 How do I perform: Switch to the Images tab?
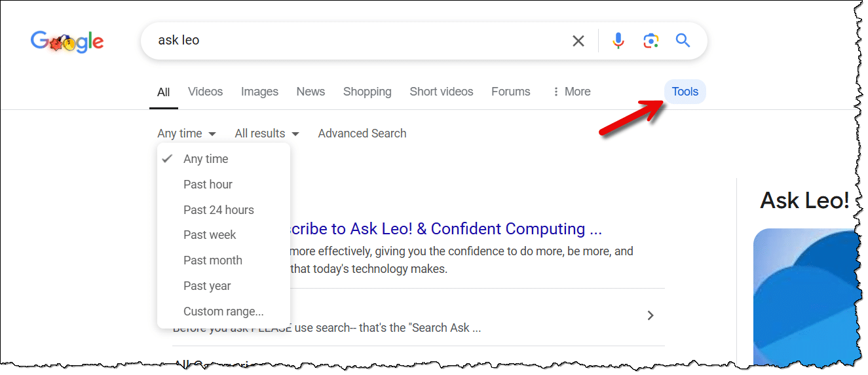coord(259,92)
